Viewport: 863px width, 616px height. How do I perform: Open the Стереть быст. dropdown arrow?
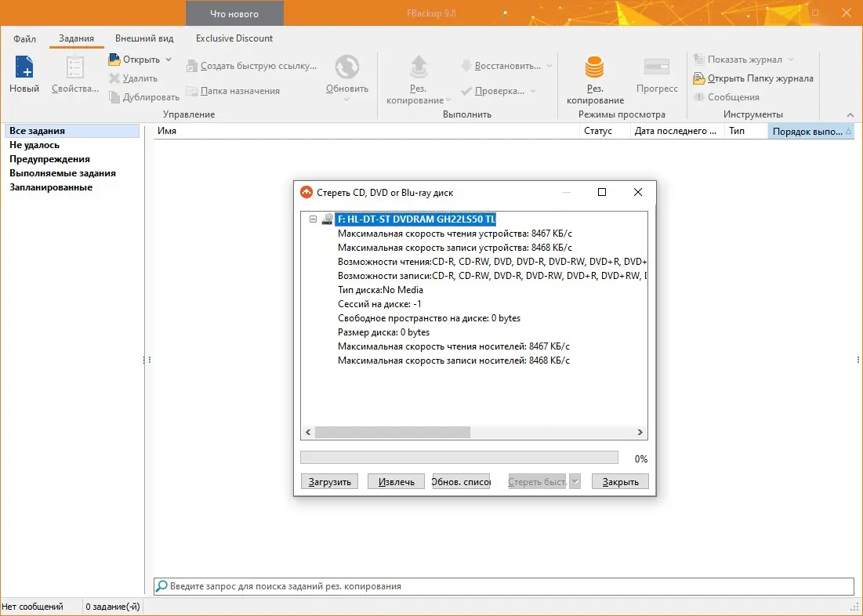coord(575,482)
